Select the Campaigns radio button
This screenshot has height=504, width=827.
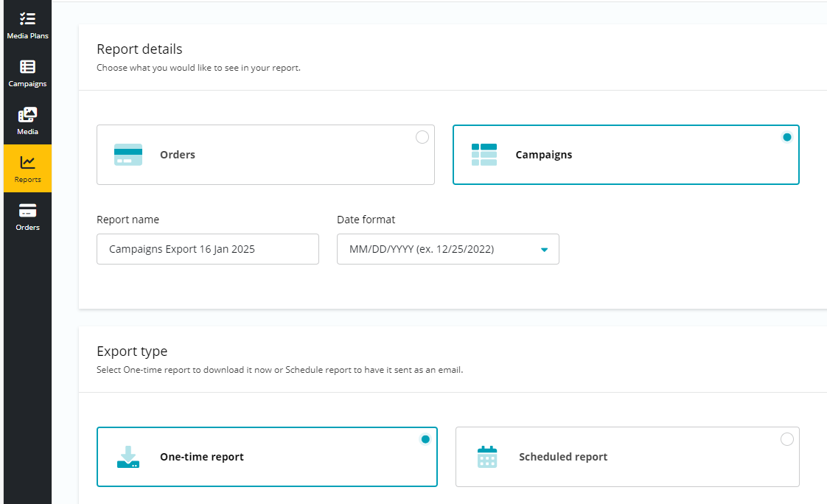tap(787, 137)
